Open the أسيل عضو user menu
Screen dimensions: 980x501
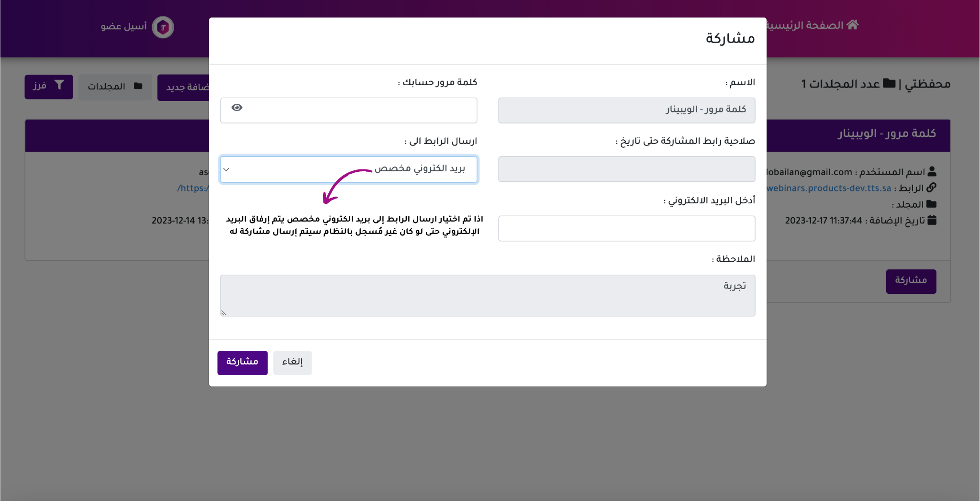123,27
